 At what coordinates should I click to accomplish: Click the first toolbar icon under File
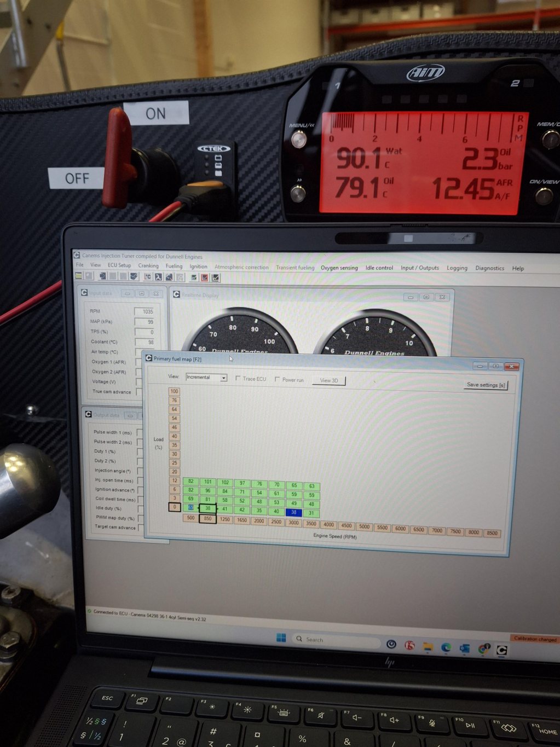click(x=79, y=276)
